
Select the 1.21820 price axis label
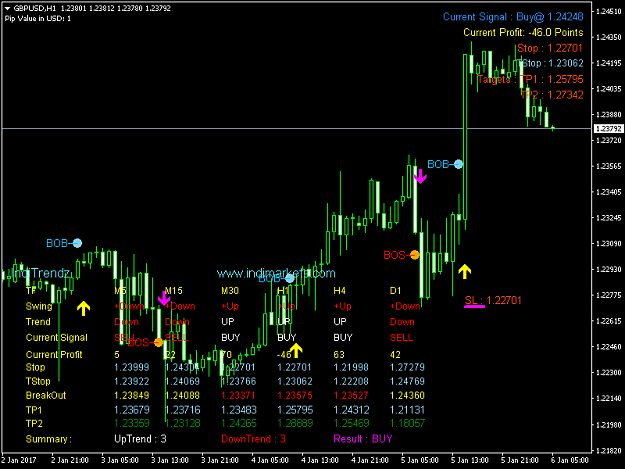pyautogui.click(x=609, y=451)
